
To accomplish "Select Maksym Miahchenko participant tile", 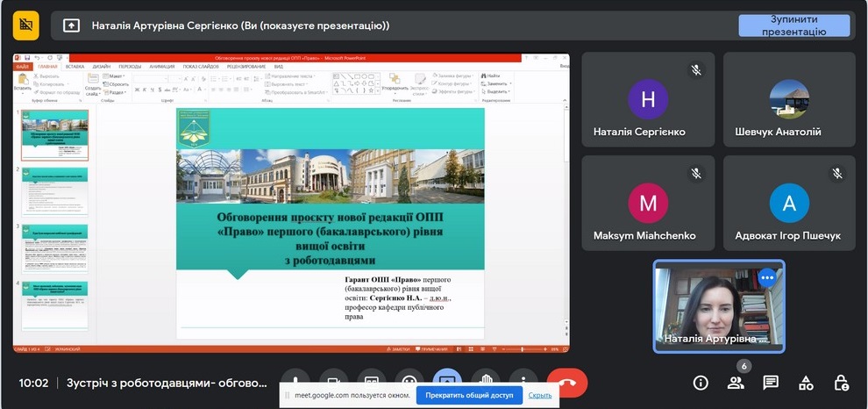I will pyautogui.click(x=648, y=204).
